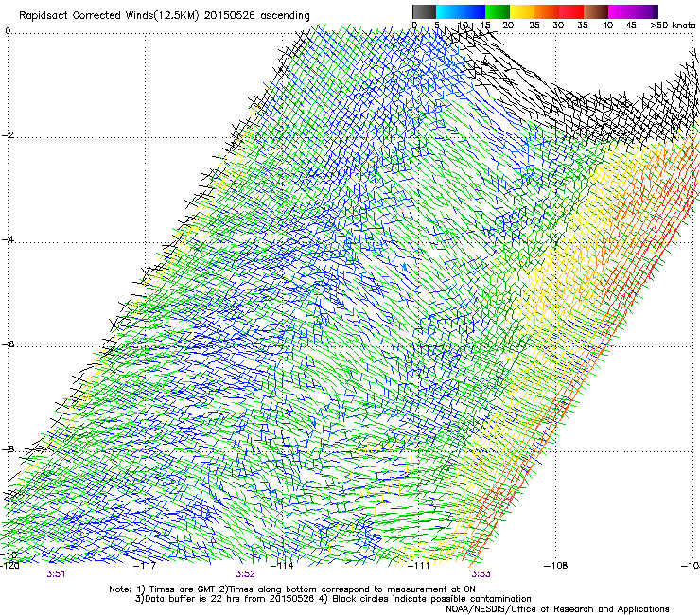Screen dimensions: 700x615
Task: Click the '40' label under the color scale
Action: (x=607, y=25)
